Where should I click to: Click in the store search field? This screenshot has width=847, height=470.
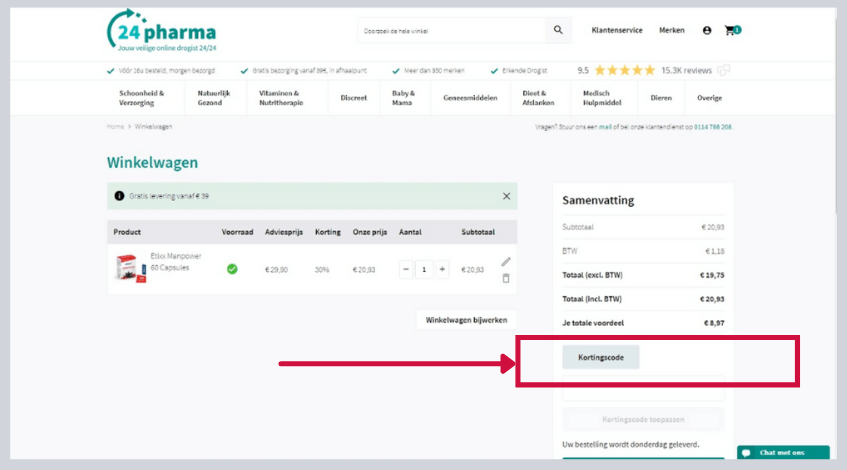(x=450, y=31)
